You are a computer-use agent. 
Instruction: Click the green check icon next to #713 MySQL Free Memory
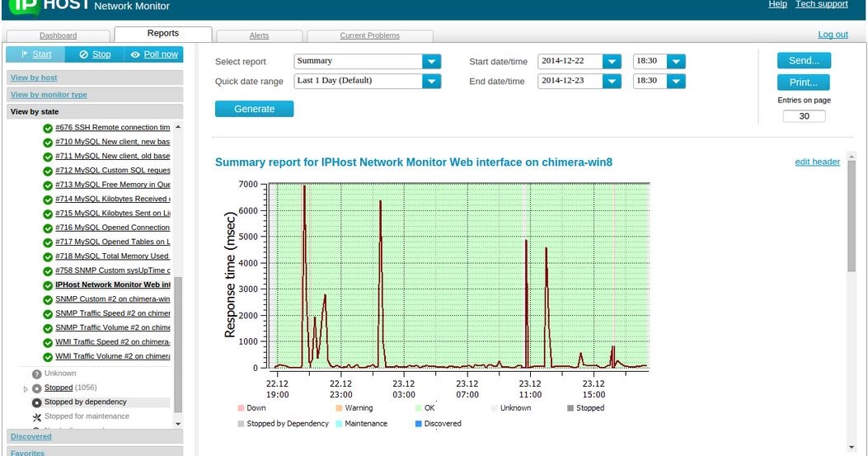click(48, 186)
